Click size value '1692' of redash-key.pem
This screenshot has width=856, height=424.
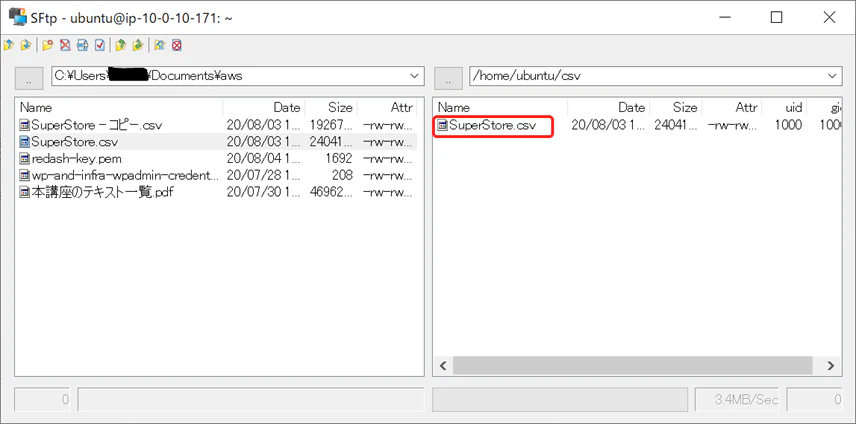[340, 159]
